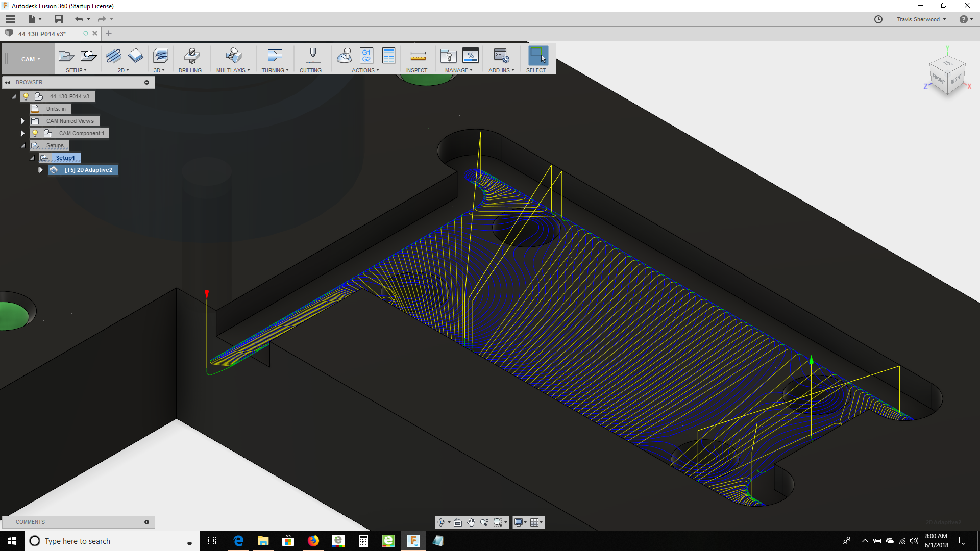Select Setup1 in the browser tree
980x551 pixels.
pos(65,158)
